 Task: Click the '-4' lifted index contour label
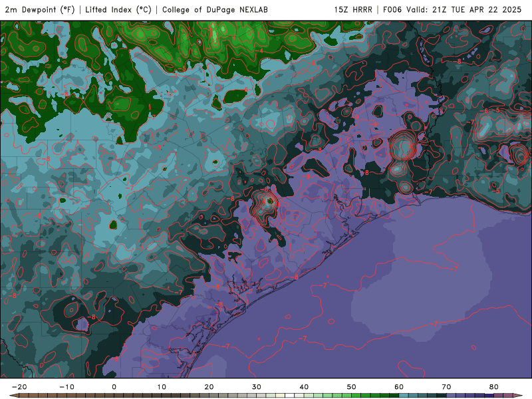259,51
